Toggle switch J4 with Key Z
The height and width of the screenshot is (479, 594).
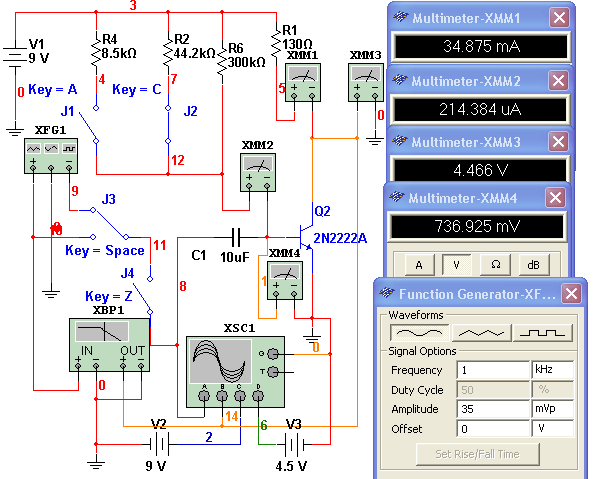pyautogui.click(x=143, y=296)
